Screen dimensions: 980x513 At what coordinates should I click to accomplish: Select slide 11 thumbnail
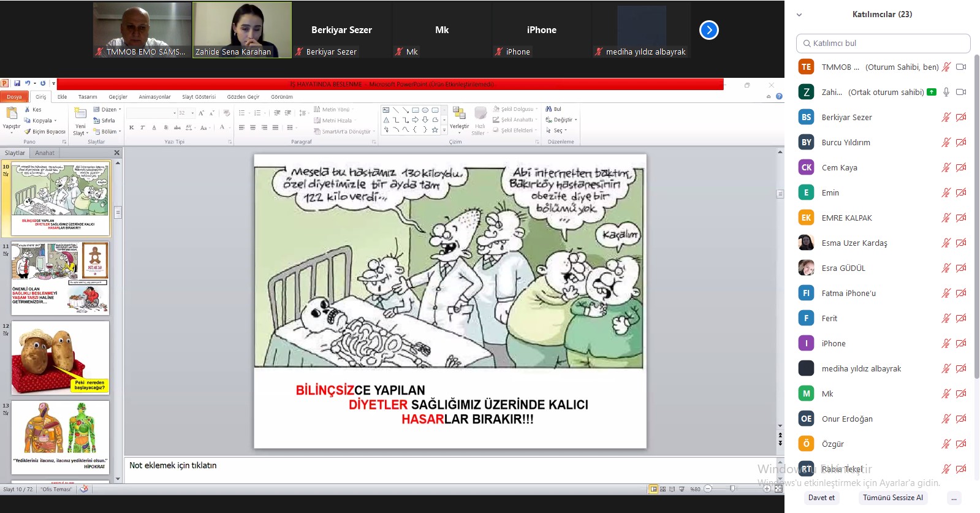point(60,278)
